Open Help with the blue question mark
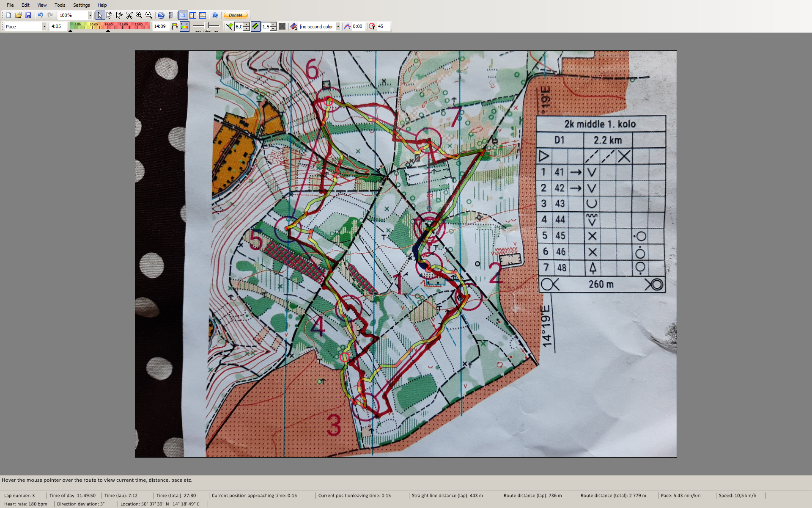The image size is (812, 508). point(215,15)
